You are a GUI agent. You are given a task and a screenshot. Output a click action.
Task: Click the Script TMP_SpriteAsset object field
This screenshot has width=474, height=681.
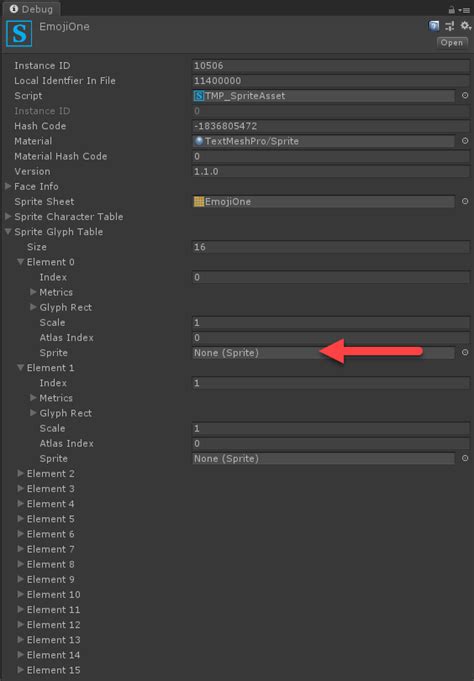pos(324,96)
